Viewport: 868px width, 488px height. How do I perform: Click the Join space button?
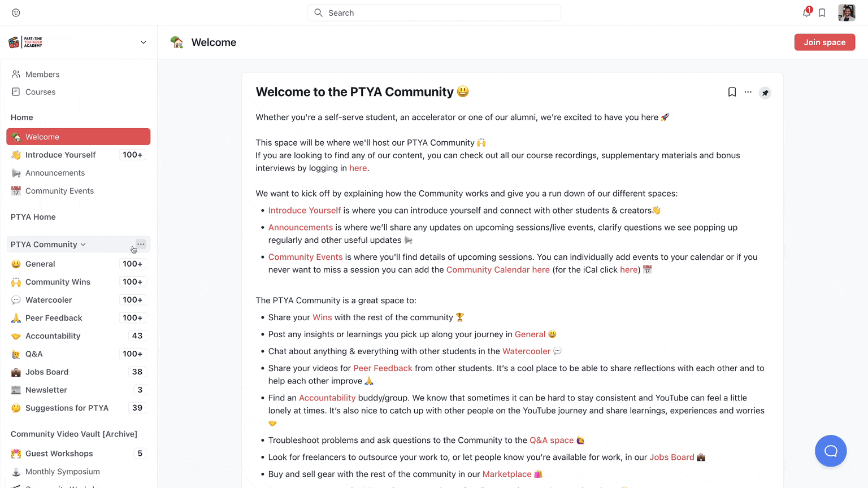pyautogui.click(x=824, y=42)
